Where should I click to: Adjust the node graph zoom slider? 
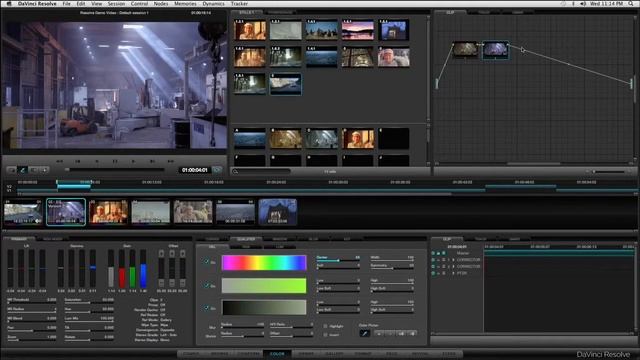608,171
